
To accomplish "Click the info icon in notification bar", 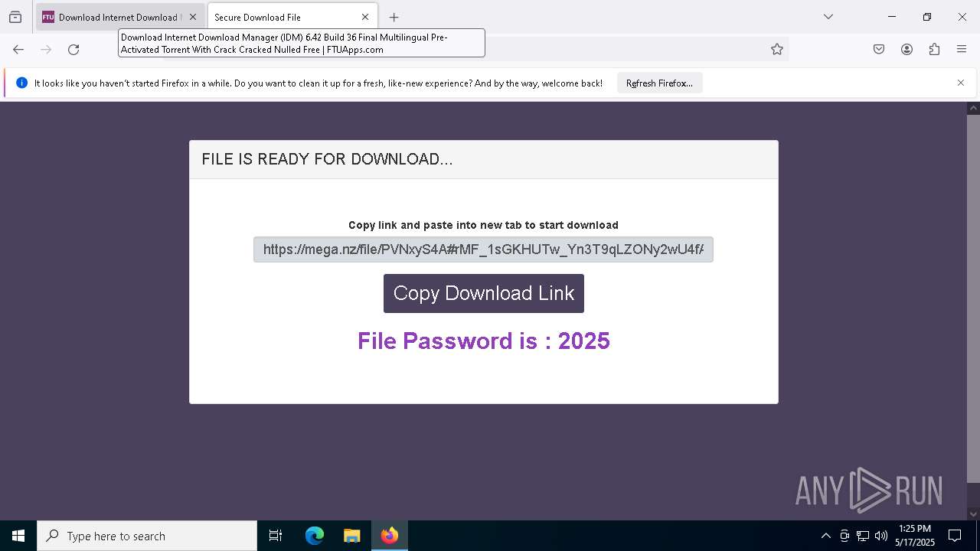I will pos(21,83).
